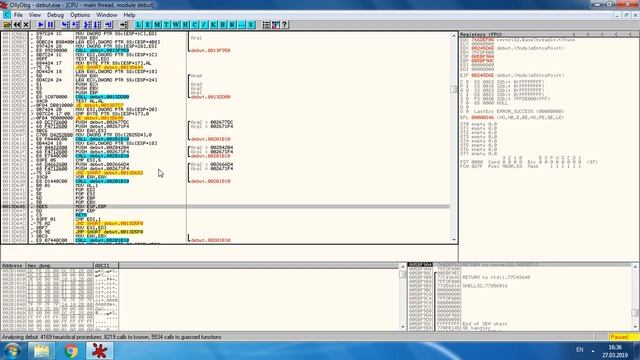The image size is (640, 360).
Task: Show Log window with L button
Action: pyautogui.click(x=138, y=25)
